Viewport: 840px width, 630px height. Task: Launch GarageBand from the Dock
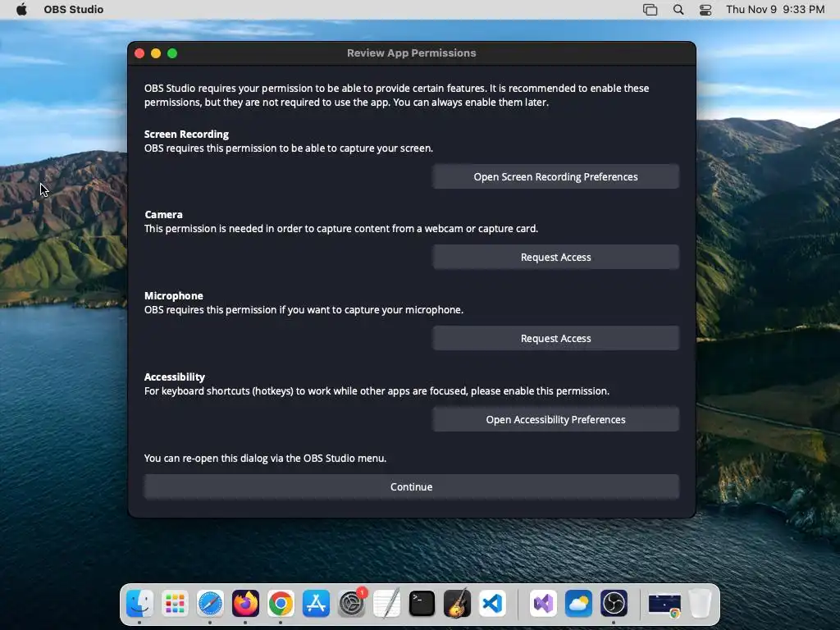tap(457, 604)
